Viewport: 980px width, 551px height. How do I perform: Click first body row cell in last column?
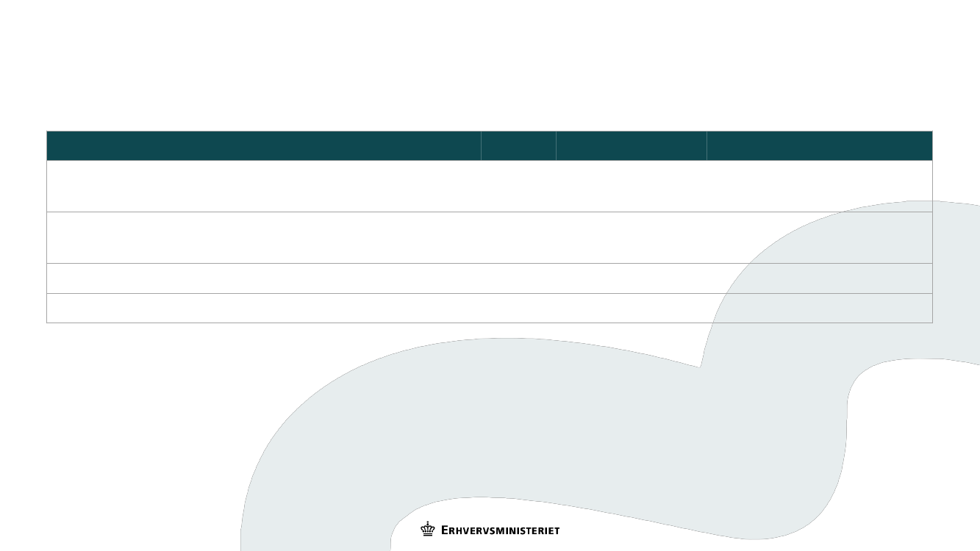819,186
